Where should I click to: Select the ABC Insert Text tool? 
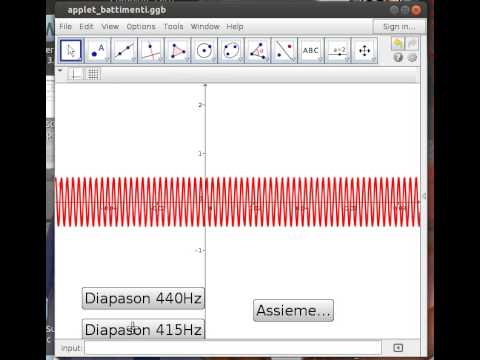click(x=311, y=51)
